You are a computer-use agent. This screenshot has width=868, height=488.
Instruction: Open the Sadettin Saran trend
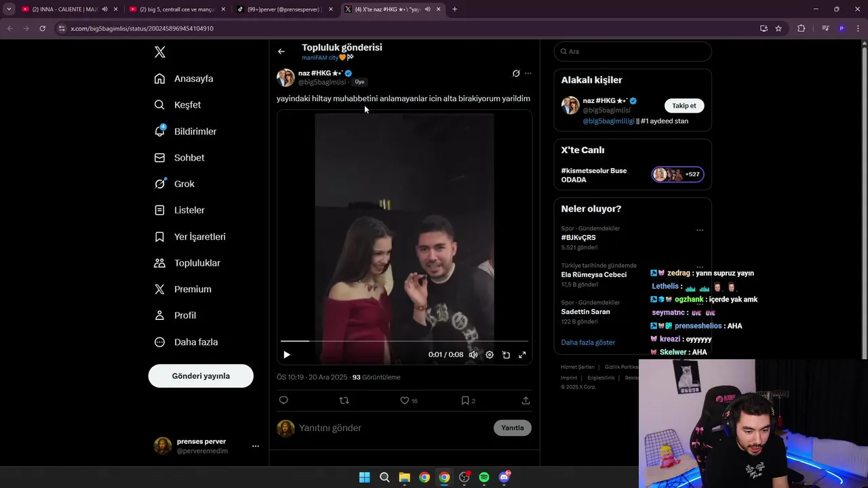pyautogui.click(x=585, y=312)
